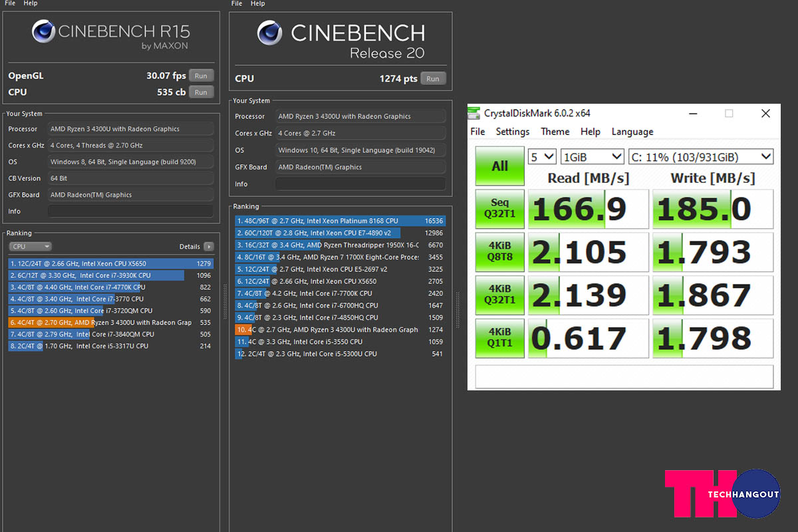Select Ryzen Threadripper 1950X row in R20 ranking
Screen dimensions: 798x532
click(340, 245)
